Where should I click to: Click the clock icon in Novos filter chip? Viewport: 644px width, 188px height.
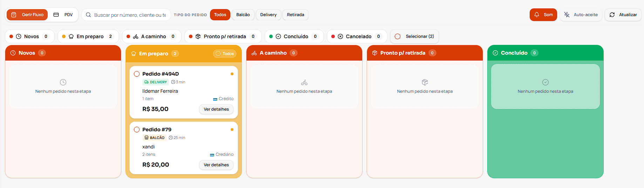pos(19,36)
